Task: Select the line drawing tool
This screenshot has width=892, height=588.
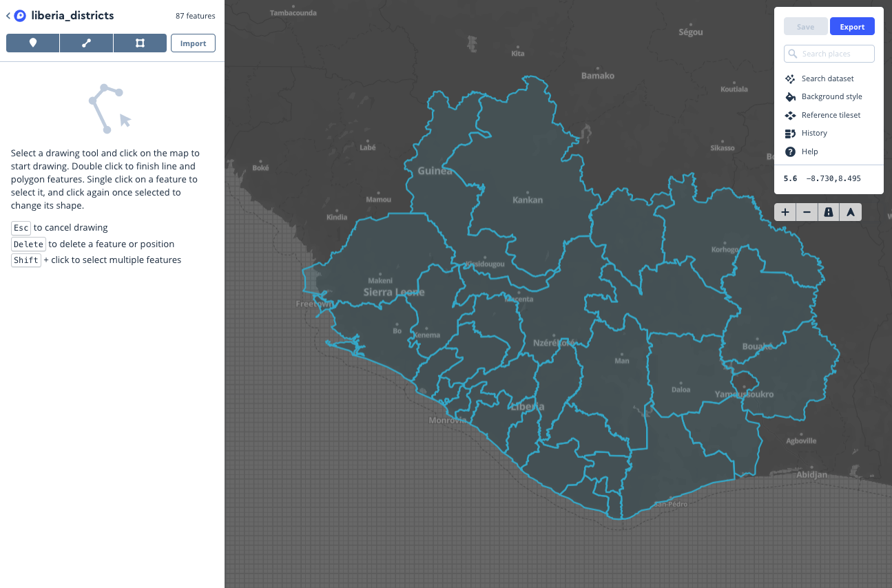Action: click(x=86, y=43)
